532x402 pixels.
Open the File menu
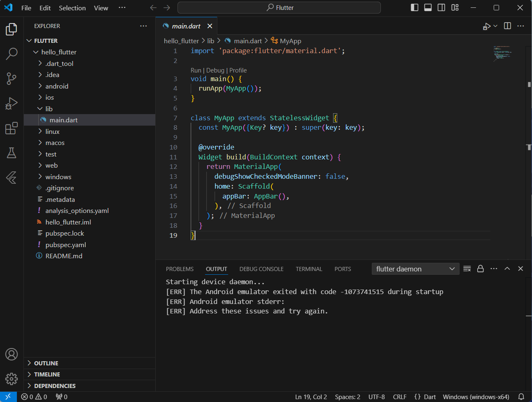tap(26, 8)
